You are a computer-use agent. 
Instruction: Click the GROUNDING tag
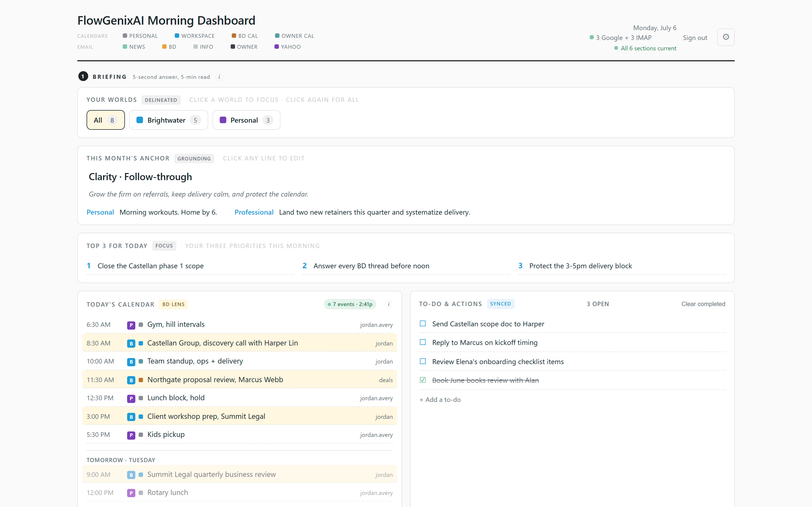(x=194, y=159)
